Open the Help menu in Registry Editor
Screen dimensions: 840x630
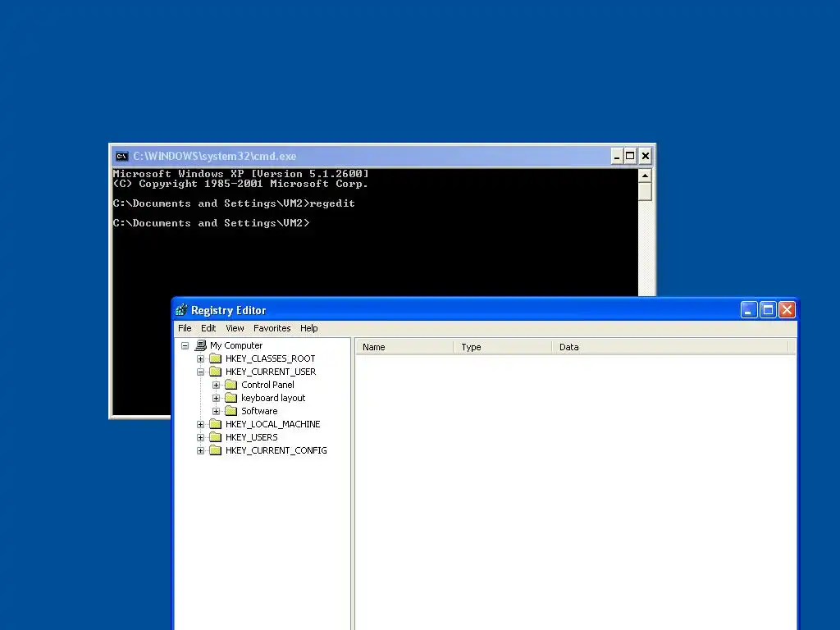click(308, 328)
